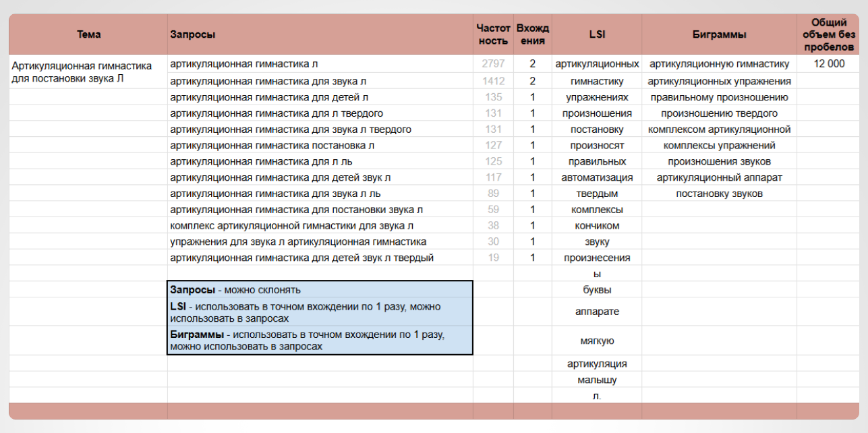
Task: Select bigram 'комплексом артикуляционной'
Action: [x=719, y=129]
